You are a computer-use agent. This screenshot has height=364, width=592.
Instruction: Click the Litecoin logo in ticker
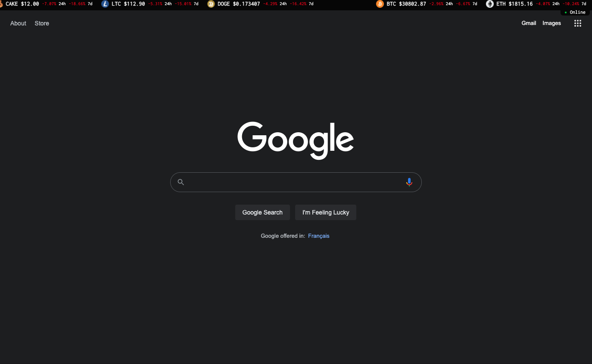click(x=105, y=4)
